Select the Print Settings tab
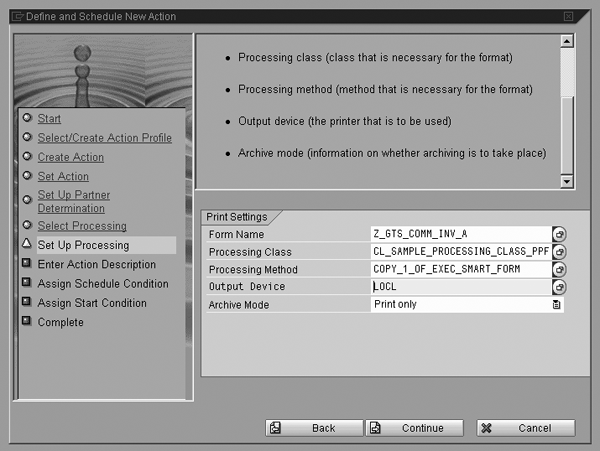The image size is (600, 451). pos(237,217)
